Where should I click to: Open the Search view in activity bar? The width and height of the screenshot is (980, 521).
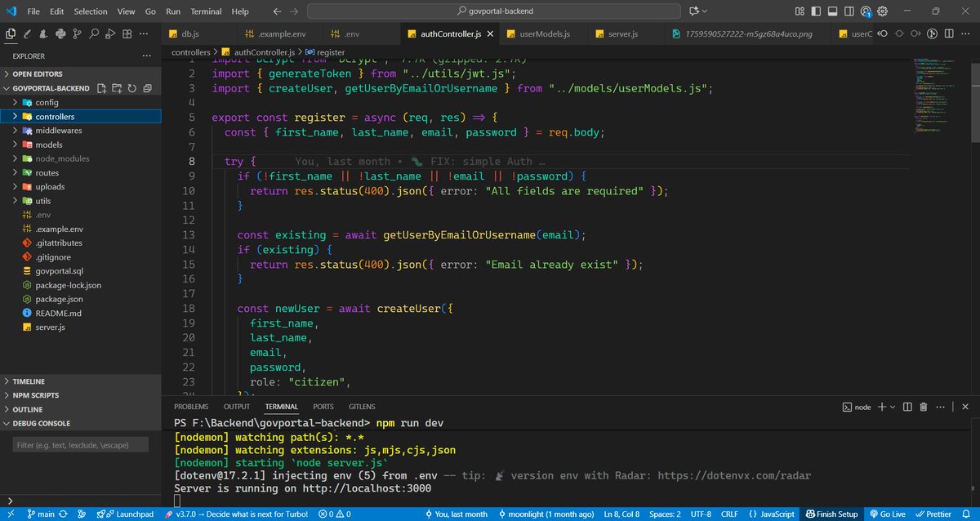click(94, 33)
